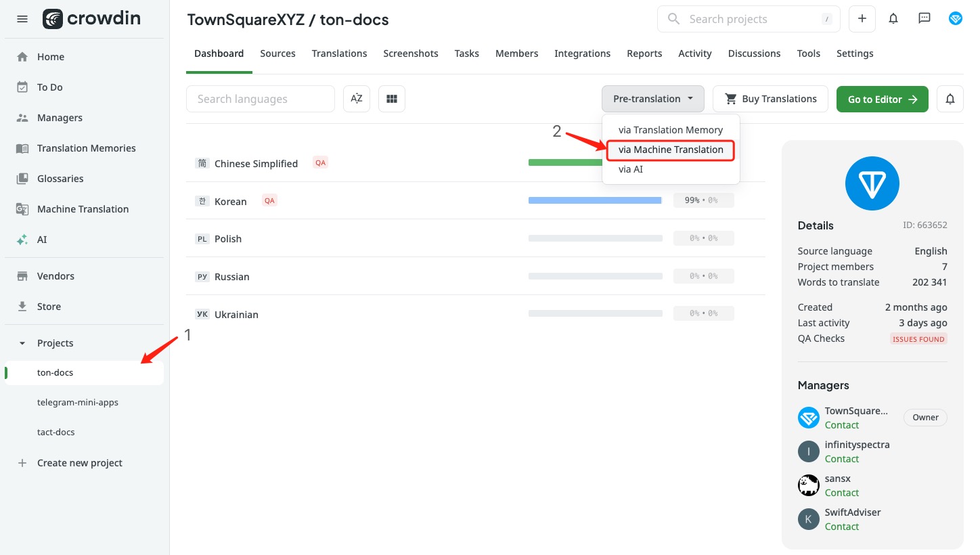The image size is (980, 555).
Task: Click Contact link under sansx
Action: [x=842, y=493]
